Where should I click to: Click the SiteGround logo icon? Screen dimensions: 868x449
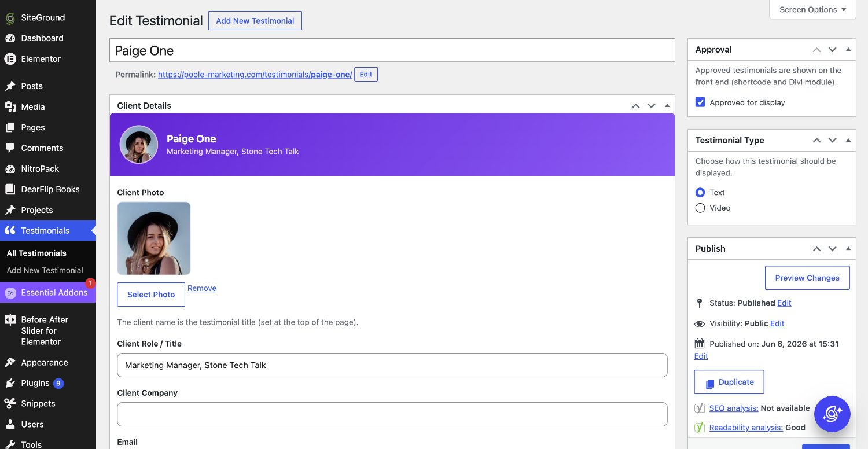pyautogui.click(x=10, y=18)
